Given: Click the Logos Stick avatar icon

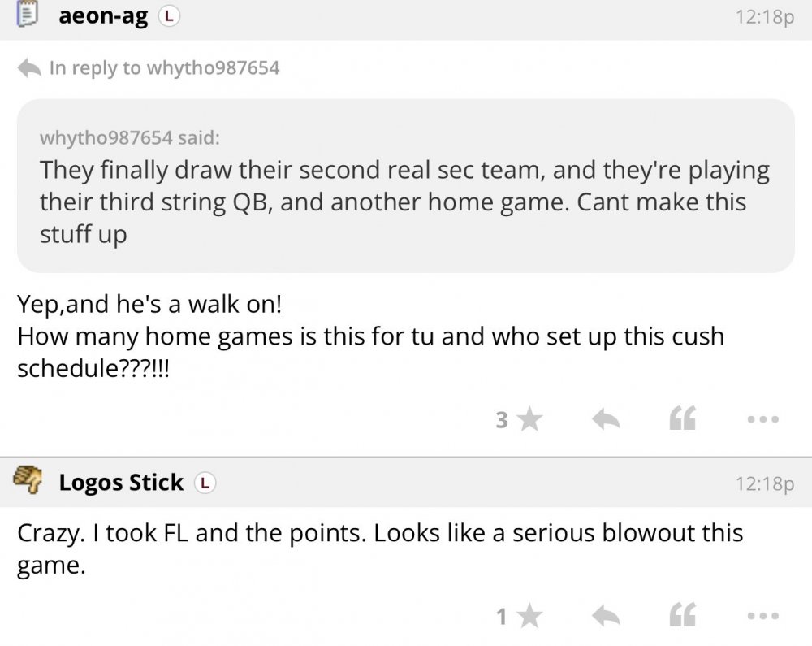Looking at the screenshot, I should click(29, 481).
